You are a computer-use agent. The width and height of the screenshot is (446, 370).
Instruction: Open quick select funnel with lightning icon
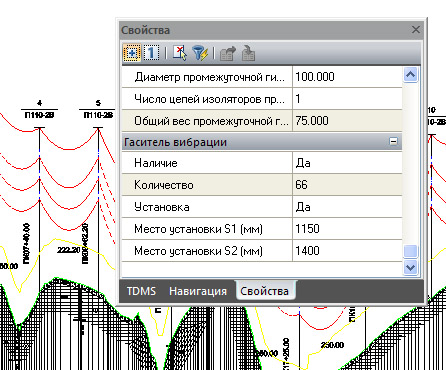coord(200,53)
